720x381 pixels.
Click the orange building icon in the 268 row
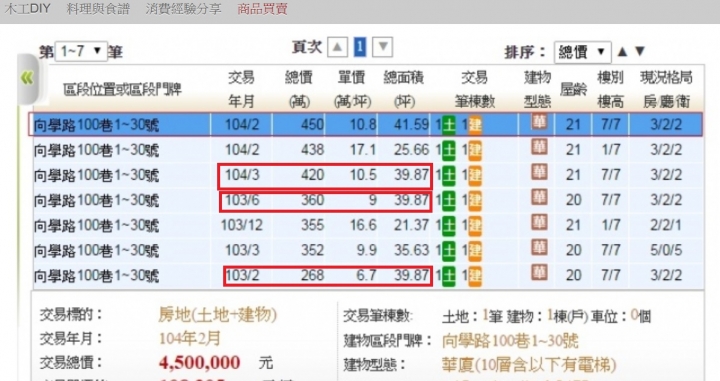click(475, 276)
